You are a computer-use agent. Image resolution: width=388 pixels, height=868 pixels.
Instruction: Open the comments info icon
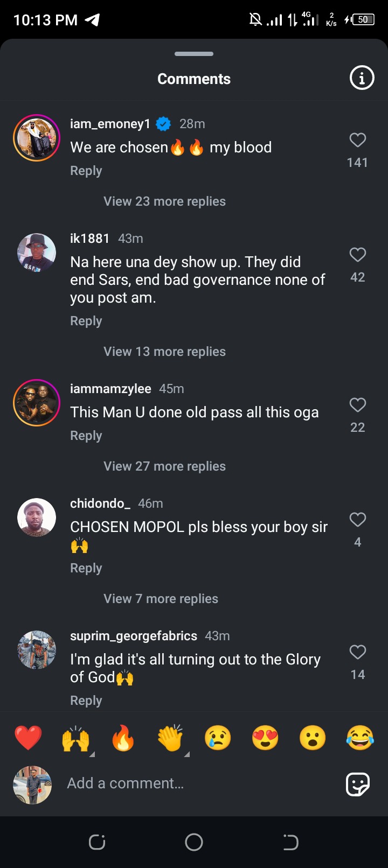tap(362, 79)
